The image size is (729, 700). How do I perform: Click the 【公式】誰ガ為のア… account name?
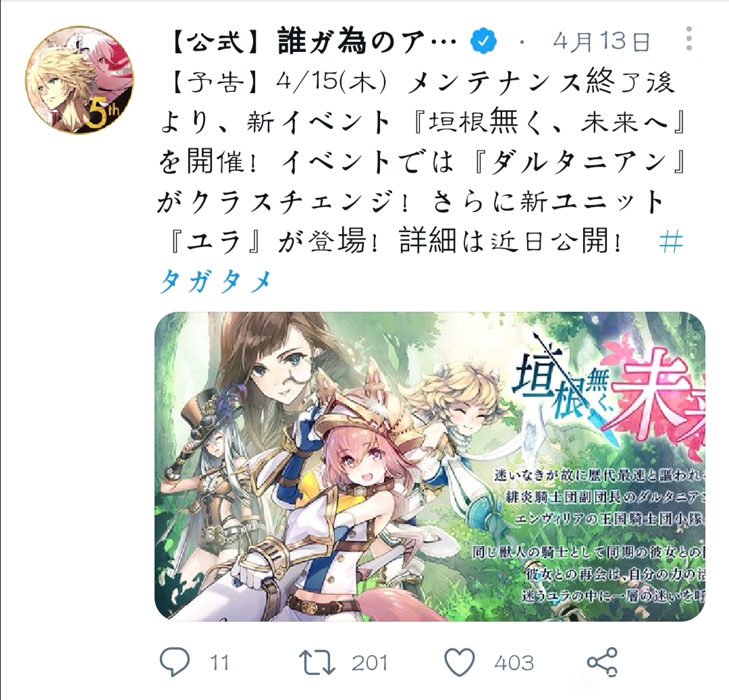tap(313, 43)
